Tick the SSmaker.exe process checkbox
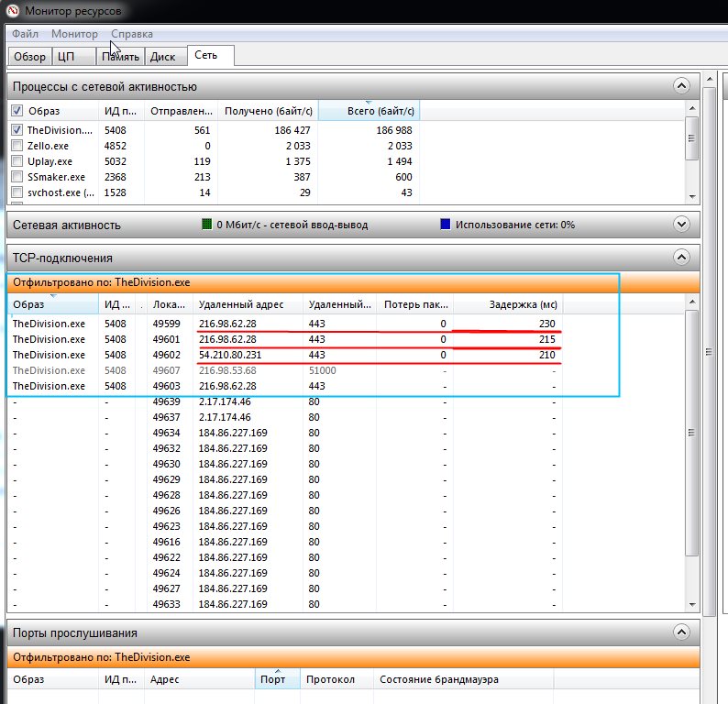Viewport: 728px width, 704px height. [x=17, y=177]
